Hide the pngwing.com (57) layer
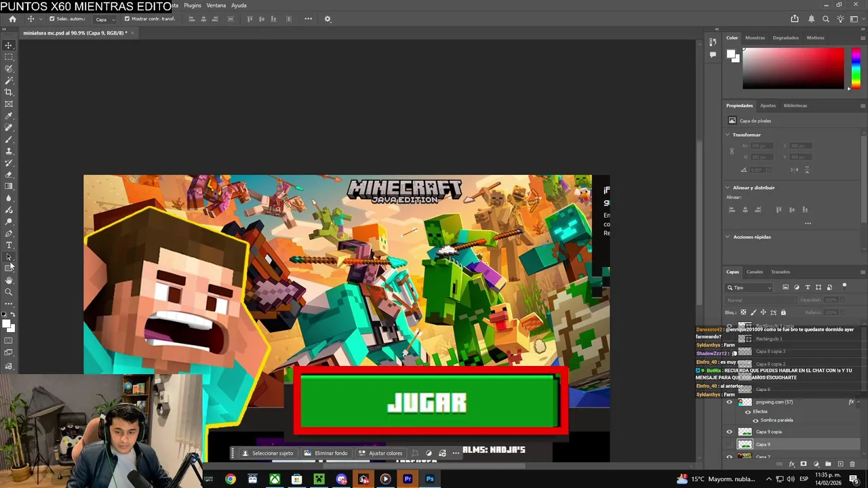The width and height of the screenshot is (868, 488). click(x=730, y=402)
